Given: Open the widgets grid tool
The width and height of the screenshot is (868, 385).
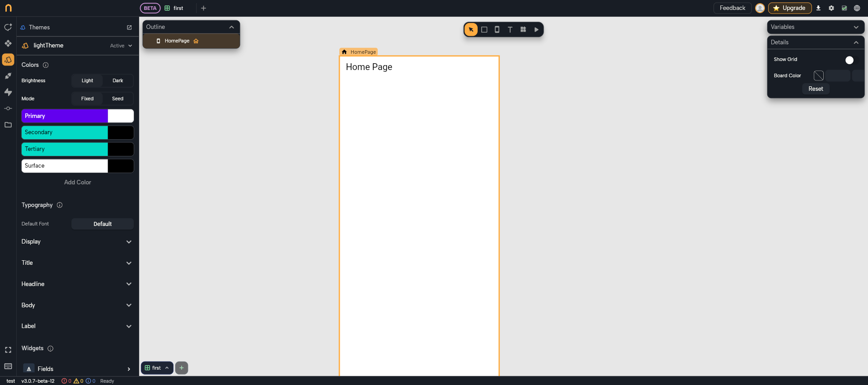Looking at the screenshot, I should 523,30.
